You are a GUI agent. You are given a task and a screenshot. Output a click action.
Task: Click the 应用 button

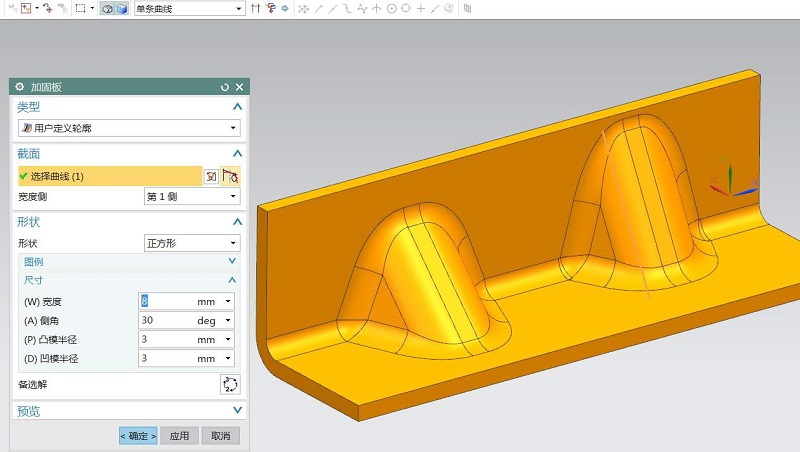179,436
